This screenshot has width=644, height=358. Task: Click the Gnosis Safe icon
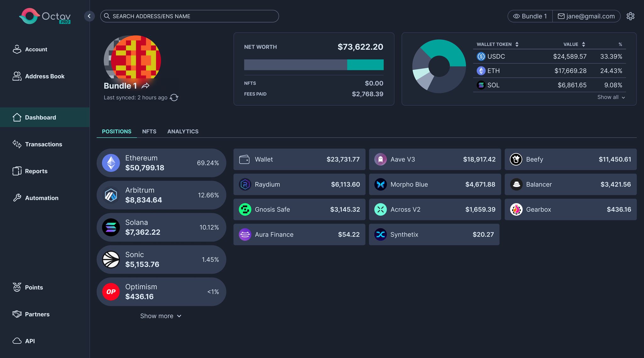245,210
